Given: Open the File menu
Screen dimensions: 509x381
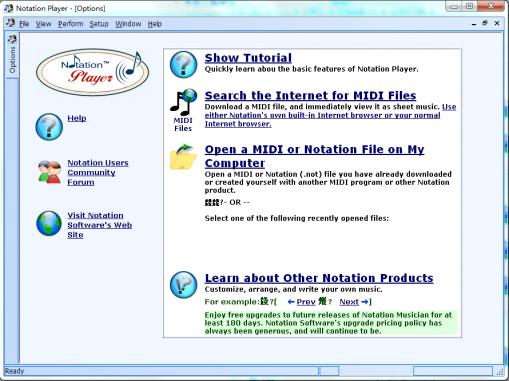Looking at the screenshot, I should pos(24,24).
